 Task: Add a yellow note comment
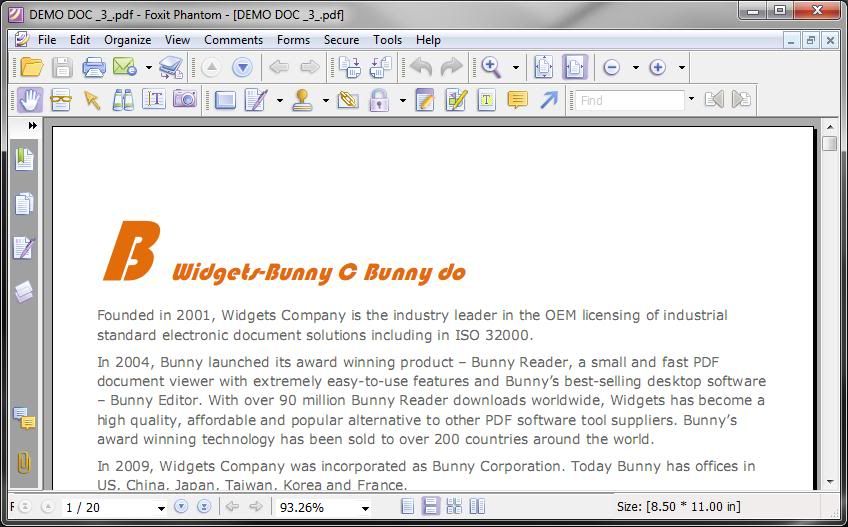click(x=517, y=100)
